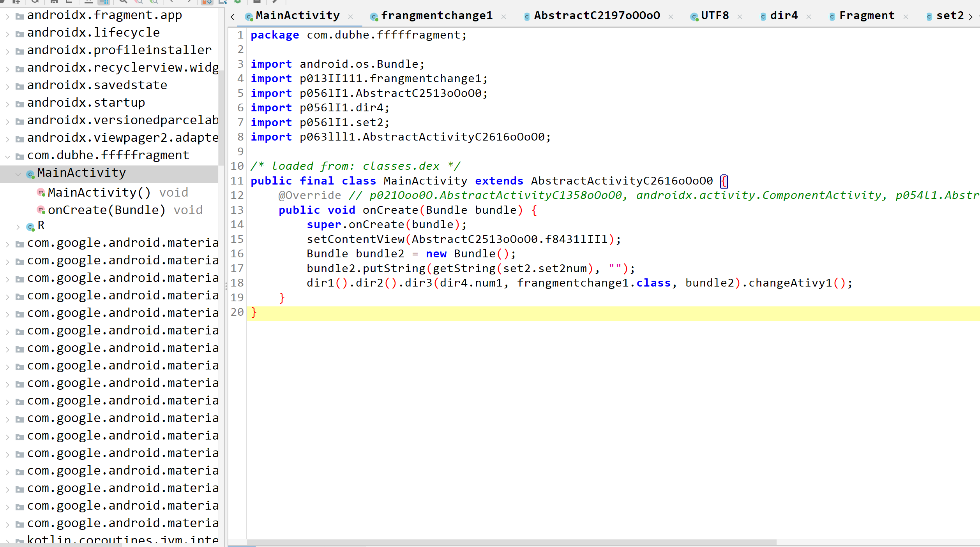Collapse the MainActivity class node
The width and height of the screenshot is (980, 547).
[x=18, y=174]
